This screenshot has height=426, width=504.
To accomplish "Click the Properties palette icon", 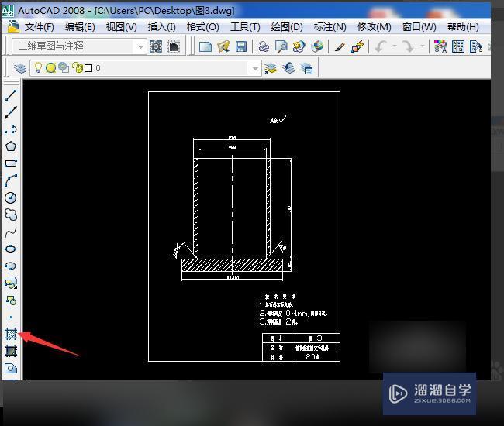I will pos(440,47).
